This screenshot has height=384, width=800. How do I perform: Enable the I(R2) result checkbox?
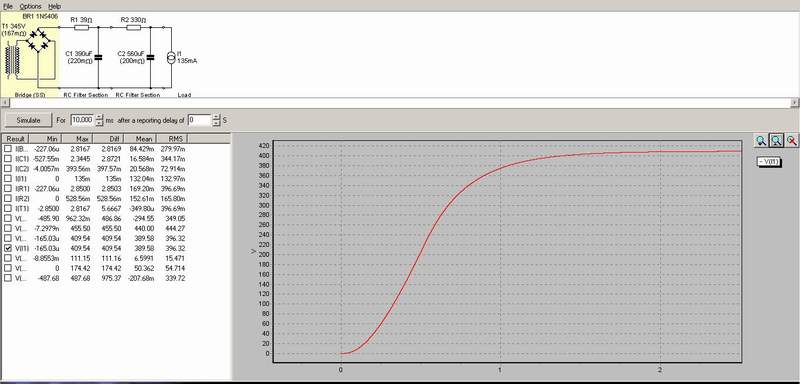coord(7,198)
